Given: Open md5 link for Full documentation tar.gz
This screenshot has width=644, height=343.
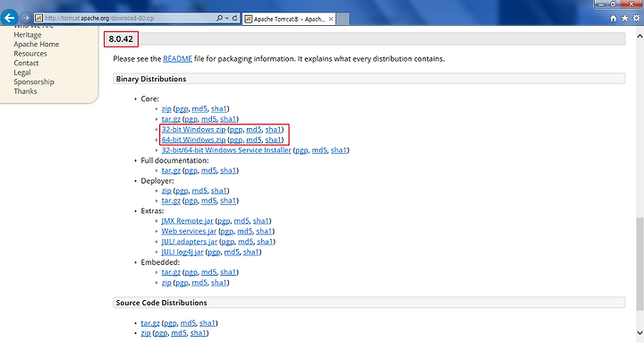Looking at the screenshot, I should (x=208, y=170).
